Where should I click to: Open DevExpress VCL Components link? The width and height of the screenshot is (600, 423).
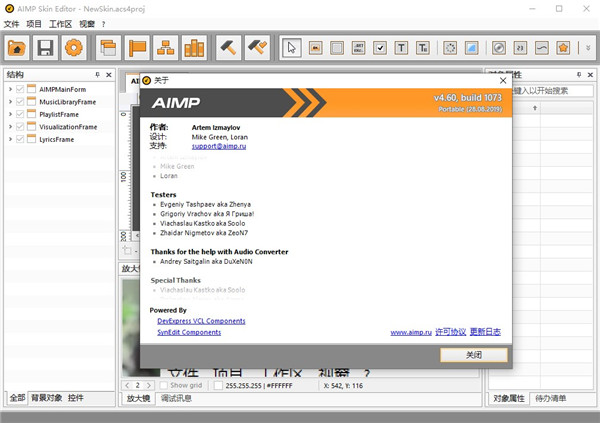pos(201,321)
